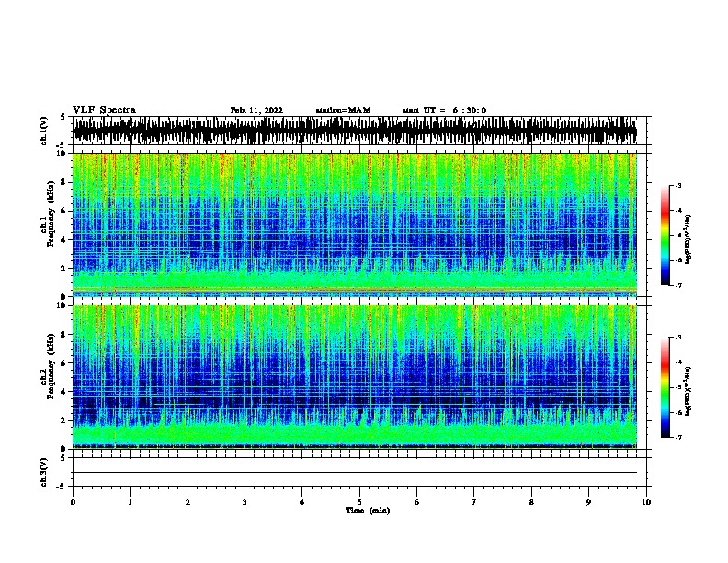Click the date label "Feb. 11, 2022"
Image resolution: width=728 pixels, height=563 pixels.
(256, 110)
